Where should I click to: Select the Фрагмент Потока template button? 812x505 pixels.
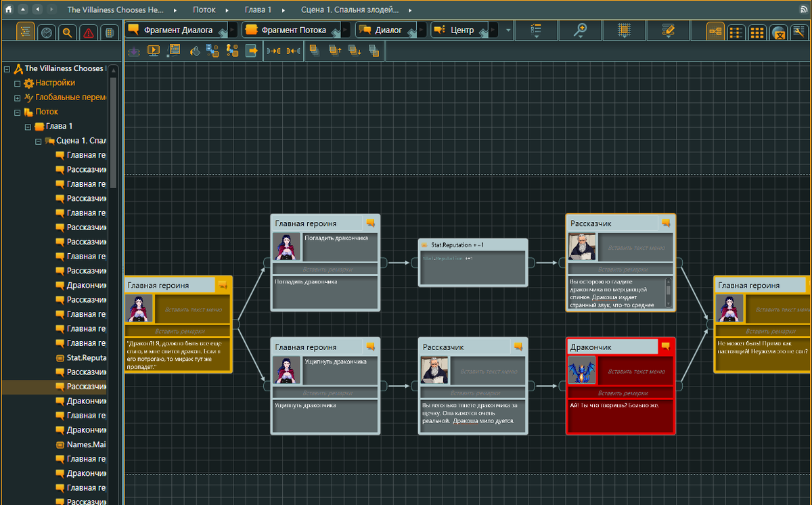(291, 30)
